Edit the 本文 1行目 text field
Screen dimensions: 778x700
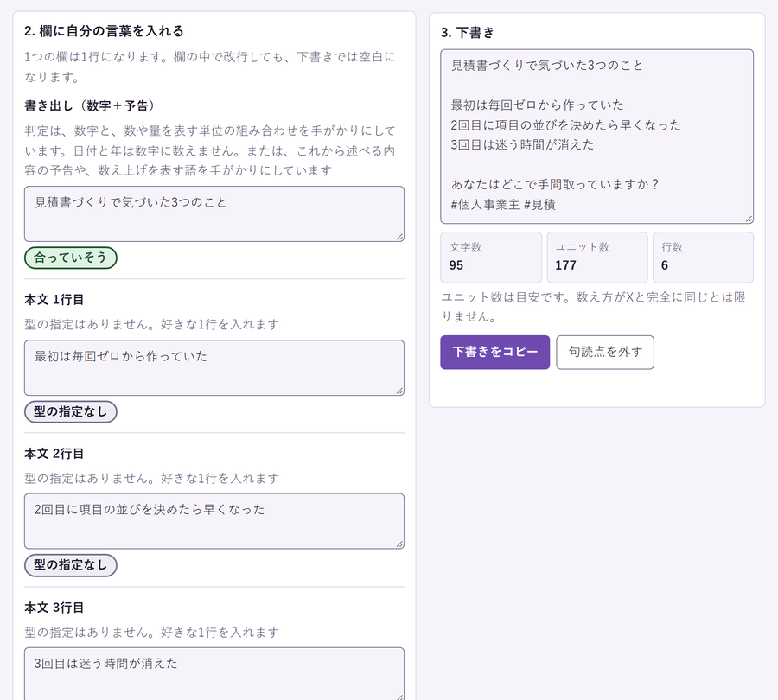point(214,367)
